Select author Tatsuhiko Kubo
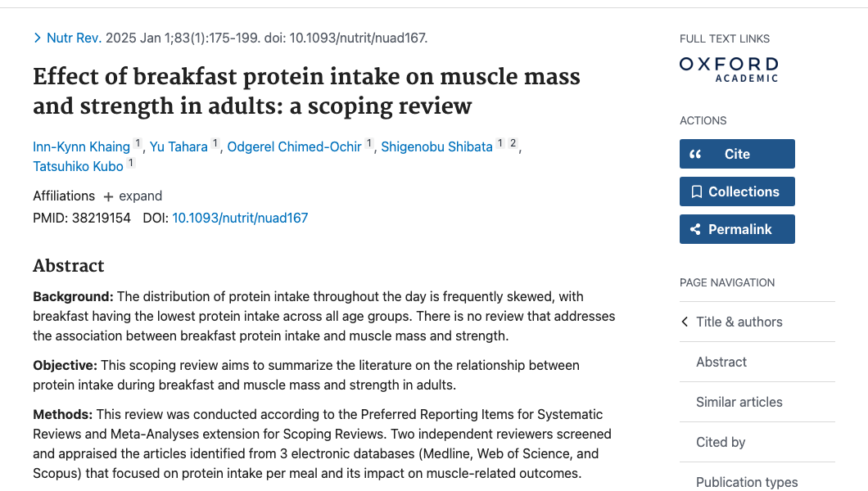Viewport: 868px width, 491px height. pyautogui.click(x=77, y=166)
